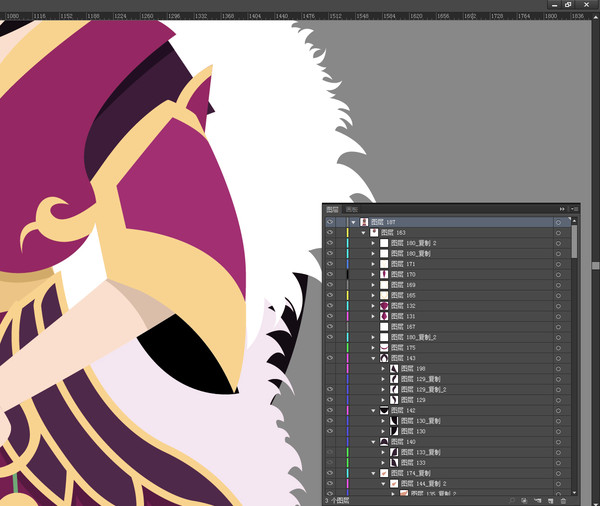Click target circle for 图层 170

558,275
